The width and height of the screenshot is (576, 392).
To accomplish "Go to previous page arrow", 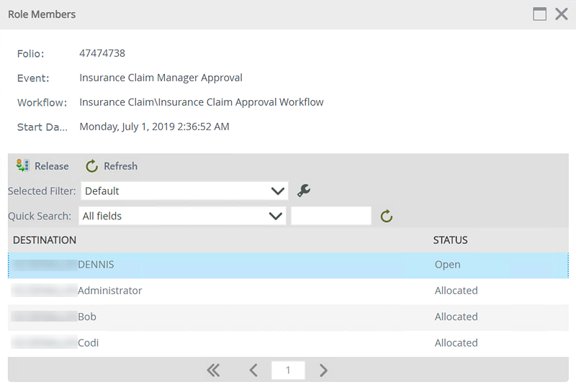I will tap(253, 370).
